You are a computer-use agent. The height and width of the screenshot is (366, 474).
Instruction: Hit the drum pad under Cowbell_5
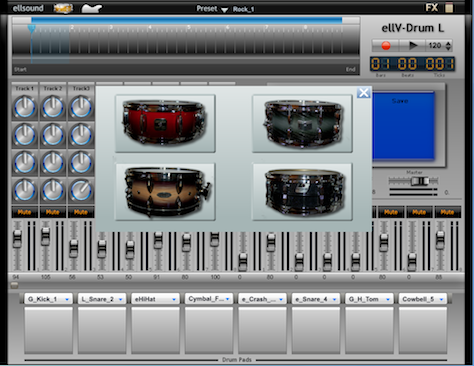click(x=423, y=330)
